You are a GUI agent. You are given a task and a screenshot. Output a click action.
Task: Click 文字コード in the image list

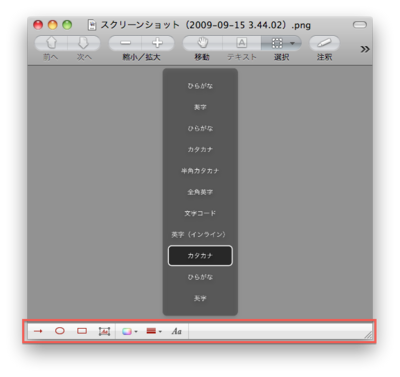point(200,213)
